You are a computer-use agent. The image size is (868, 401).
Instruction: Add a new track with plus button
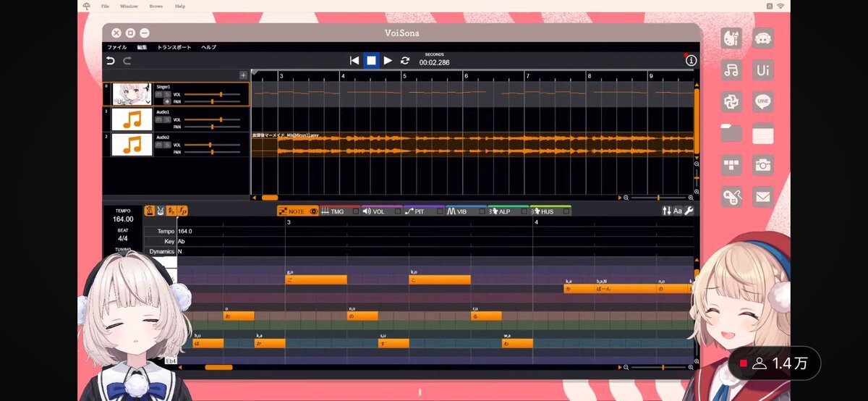point(244,75)
